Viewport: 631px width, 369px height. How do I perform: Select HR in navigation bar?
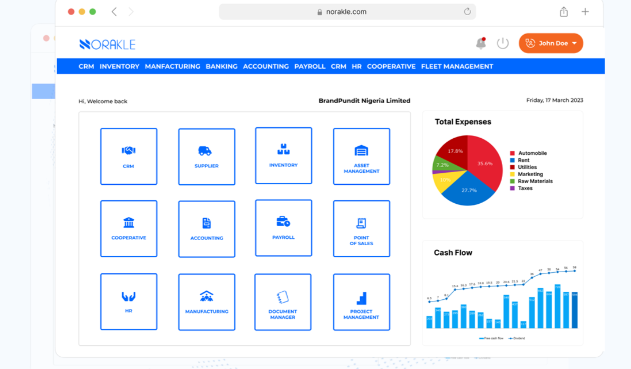coord(357,66)
